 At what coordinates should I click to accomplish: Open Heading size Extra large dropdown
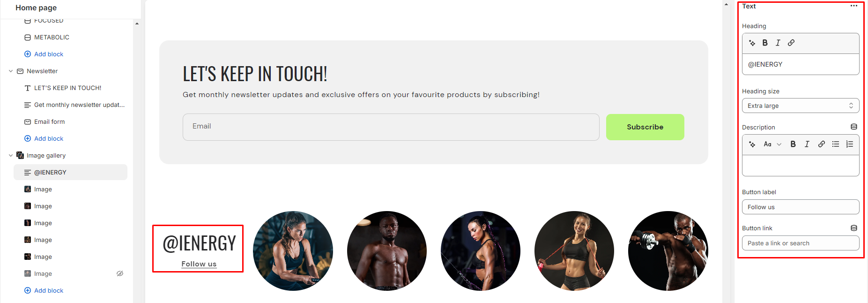pyautogui.click(x=801, y=106)
